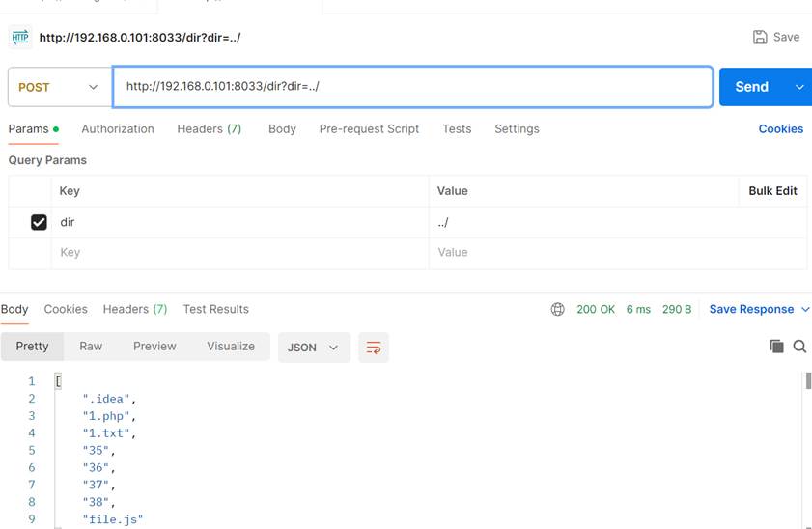Screen dimensions: 812x529
Task: Select the response Body tab
Action: (14, 309)
